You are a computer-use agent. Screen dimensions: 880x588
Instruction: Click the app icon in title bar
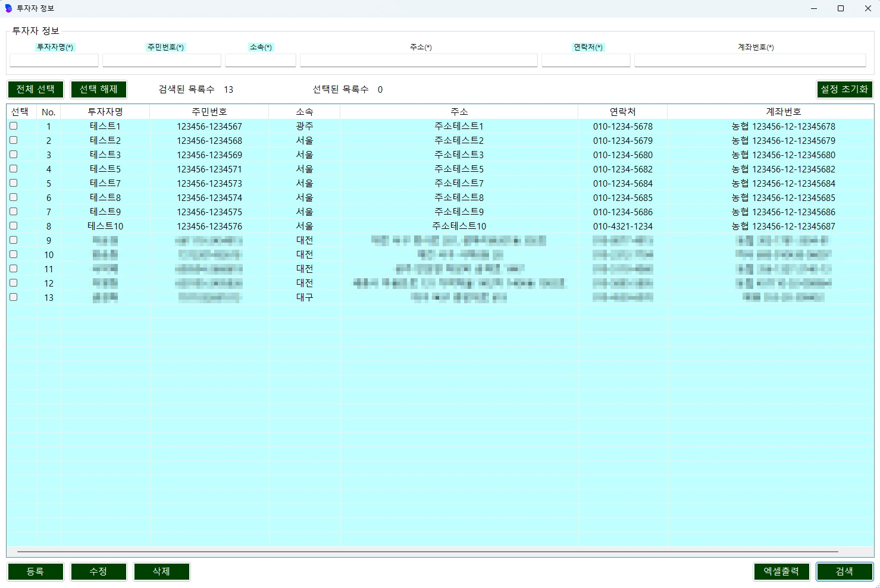click(8, 8)
